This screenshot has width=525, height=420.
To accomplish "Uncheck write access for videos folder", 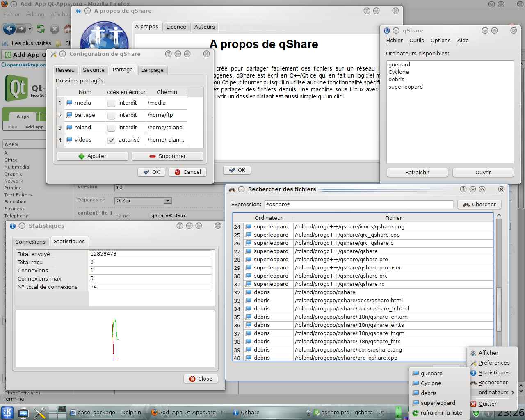I will point(111,140).
